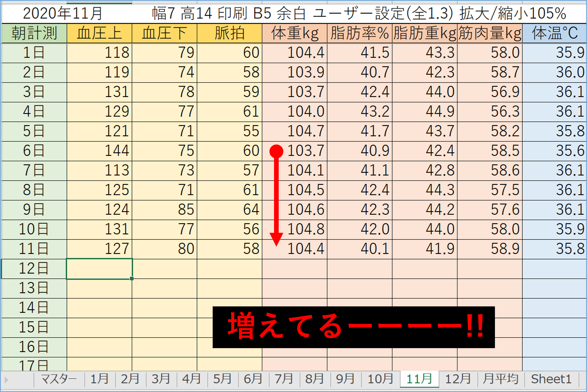Select muscle mass 58.9 on 11日
This screenshot has height=392, width=587.
tap(490, 249)
